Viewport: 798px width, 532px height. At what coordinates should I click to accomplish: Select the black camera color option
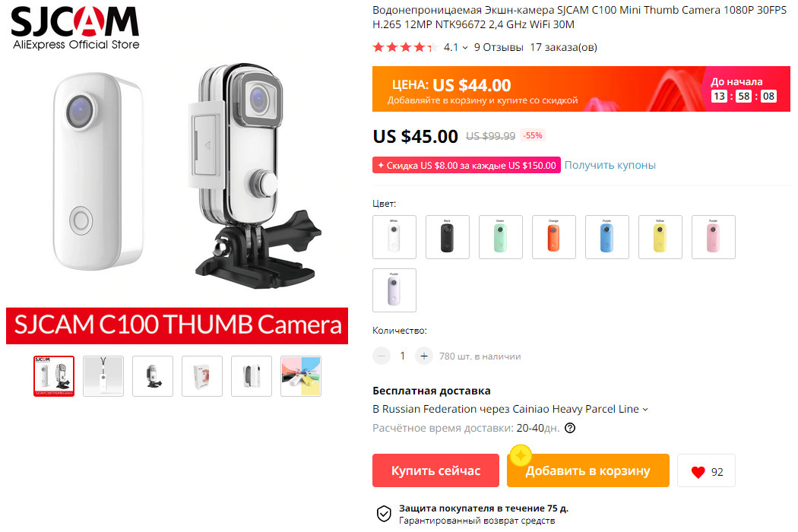[x=448, y=237]
